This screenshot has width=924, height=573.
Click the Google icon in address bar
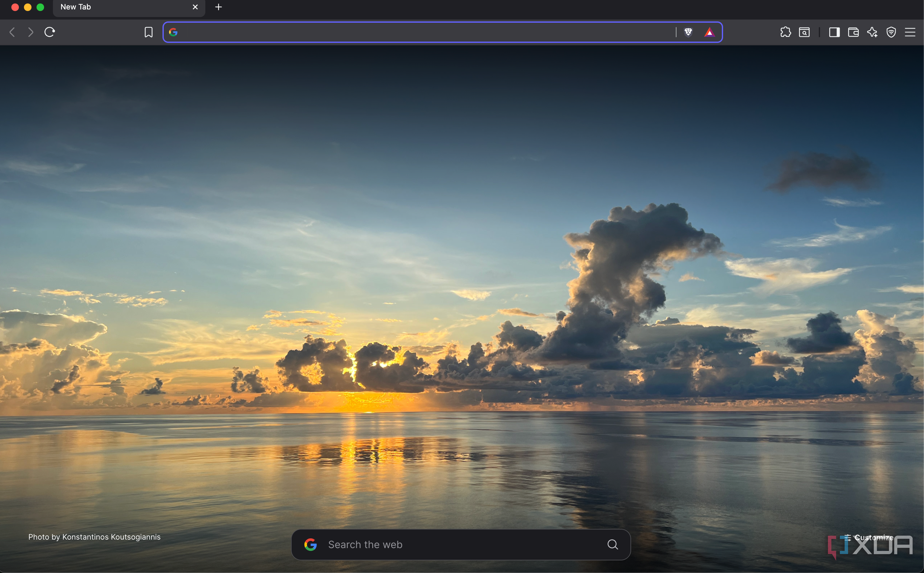[173, 32]
